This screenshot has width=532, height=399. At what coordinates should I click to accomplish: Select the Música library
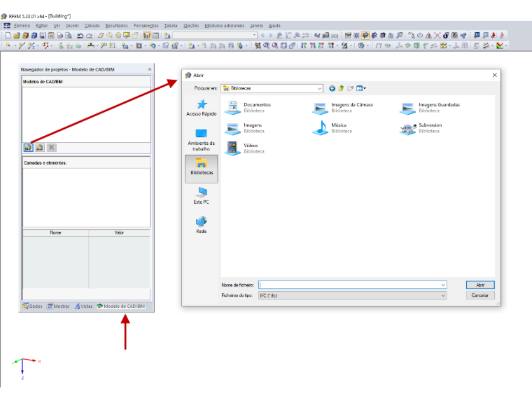332,128
